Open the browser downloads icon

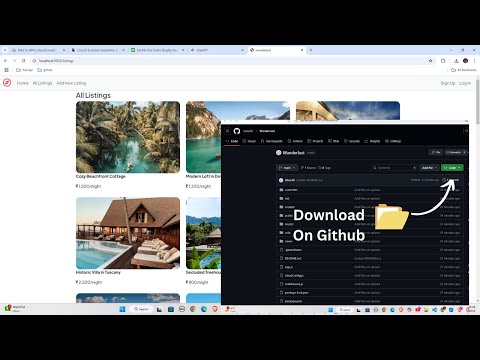[456, 61]
